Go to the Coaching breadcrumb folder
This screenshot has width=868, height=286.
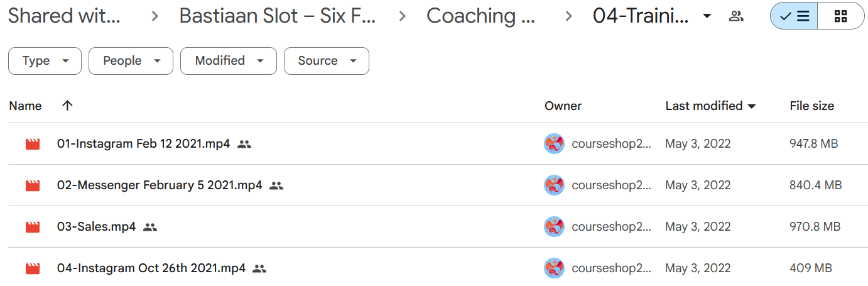(x=480, y=16)
